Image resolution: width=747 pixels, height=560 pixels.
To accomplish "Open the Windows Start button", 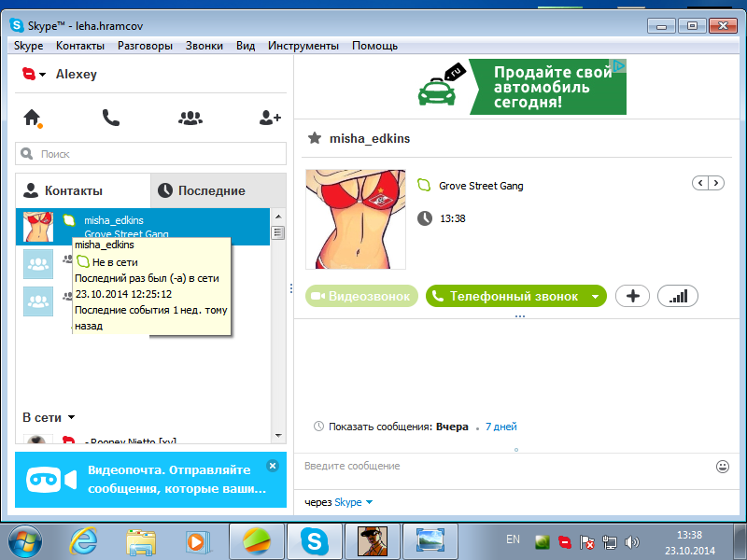I will click(25, 542).
